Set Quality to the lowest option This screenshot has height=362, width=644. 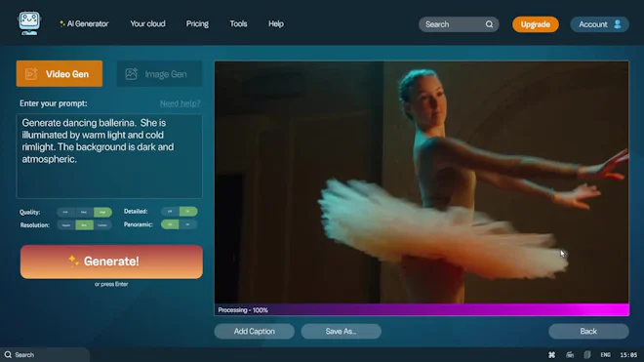(65, 212)
